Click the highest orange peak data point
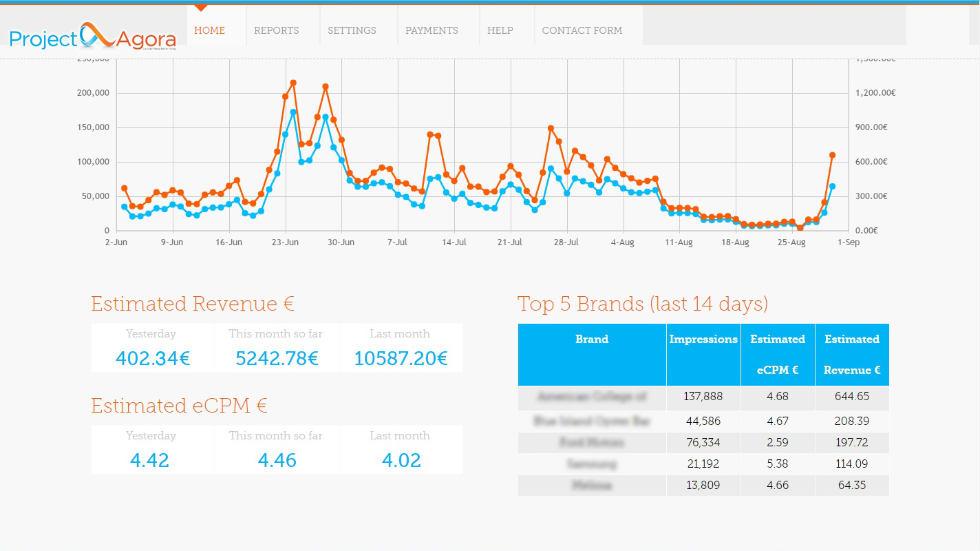980x551 pixels. tap(293, 83)
